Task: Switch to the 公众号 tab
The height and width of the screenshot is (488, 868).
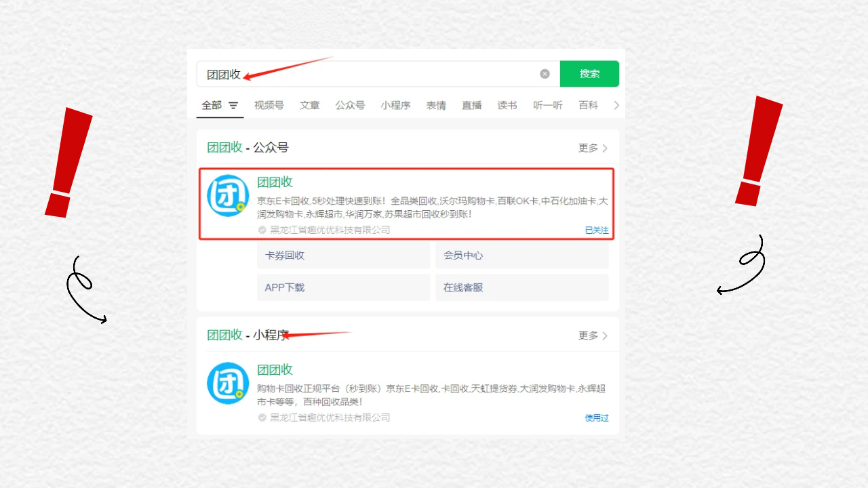Action: pos(350,105)
